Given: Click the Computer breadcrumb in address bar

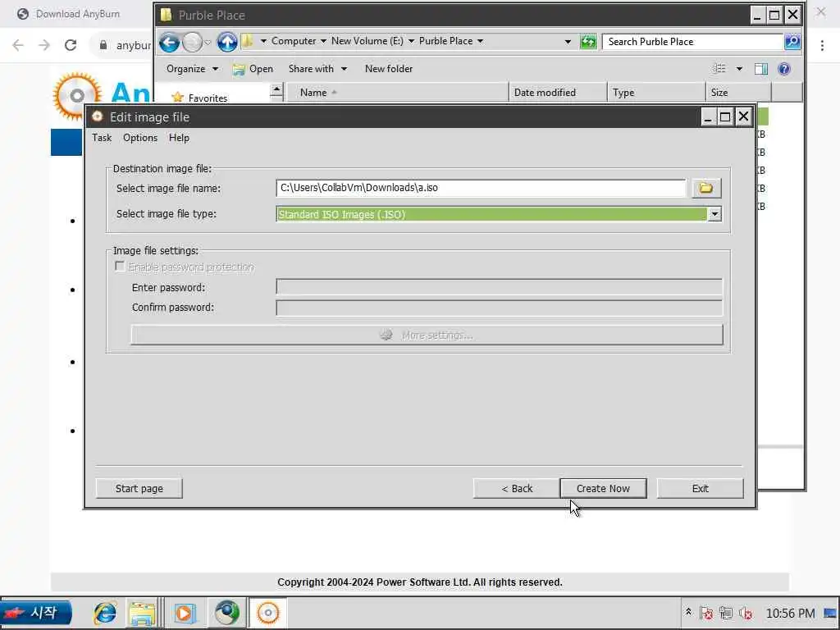Looking at the screenshot, I should 293,41.
